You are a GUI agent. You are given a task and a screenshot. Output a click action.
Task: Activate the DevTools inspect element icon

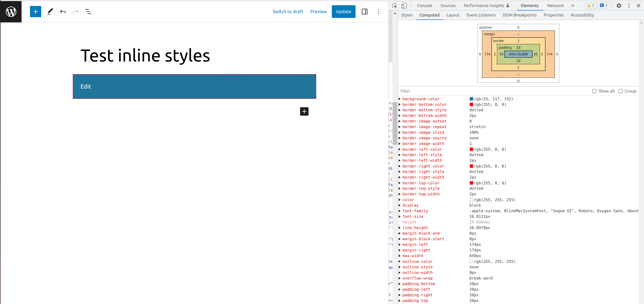tap(394, 5)
